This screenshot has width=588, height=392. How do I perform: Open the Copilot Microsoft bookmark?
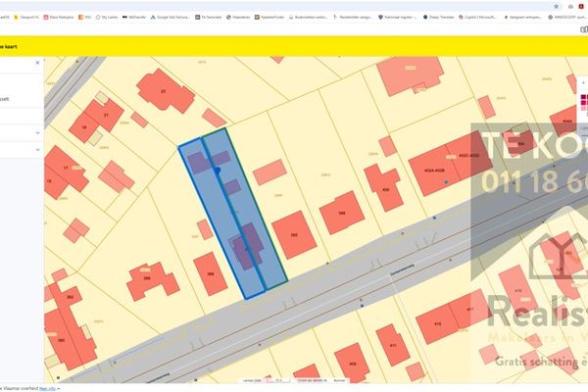coord(478,18)
